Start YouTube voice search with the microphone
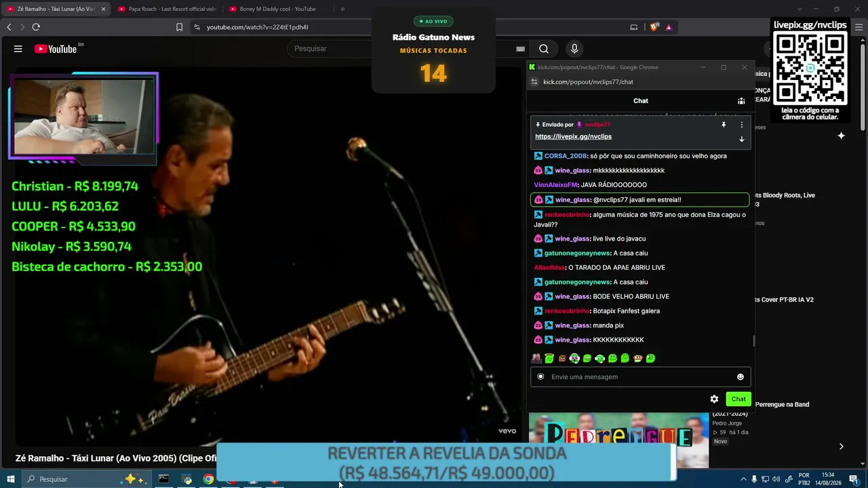Screen dimensions: 868x488 (x=574, y=49)
